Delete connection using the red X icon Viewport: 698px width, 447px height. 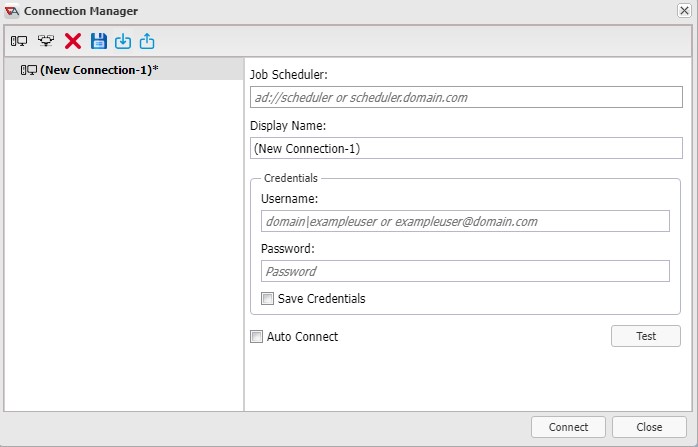click(73, 41)
